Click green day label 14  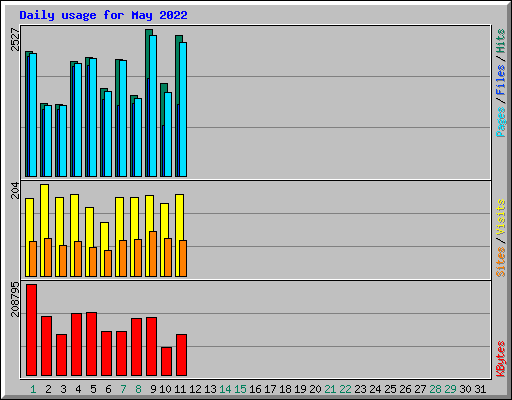(225, 389)
